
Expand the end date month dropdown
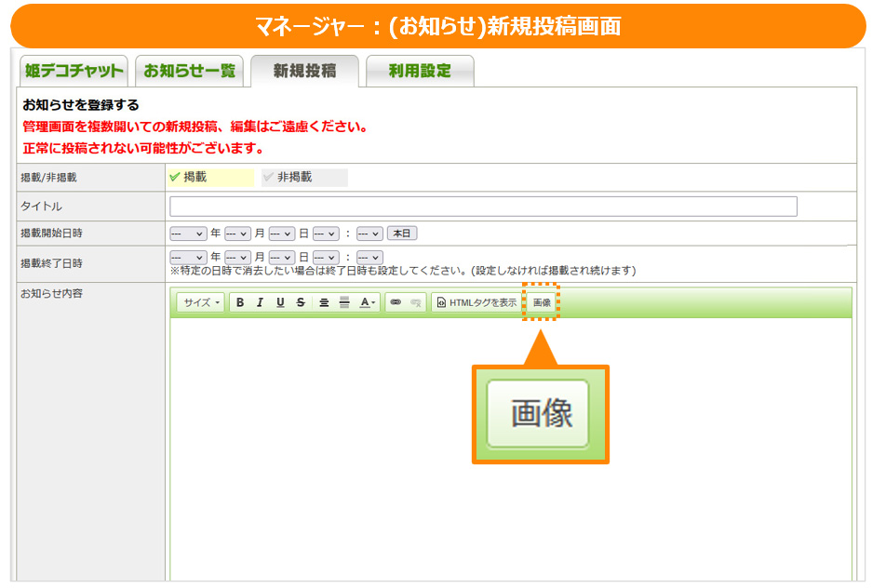pos(237,257)
